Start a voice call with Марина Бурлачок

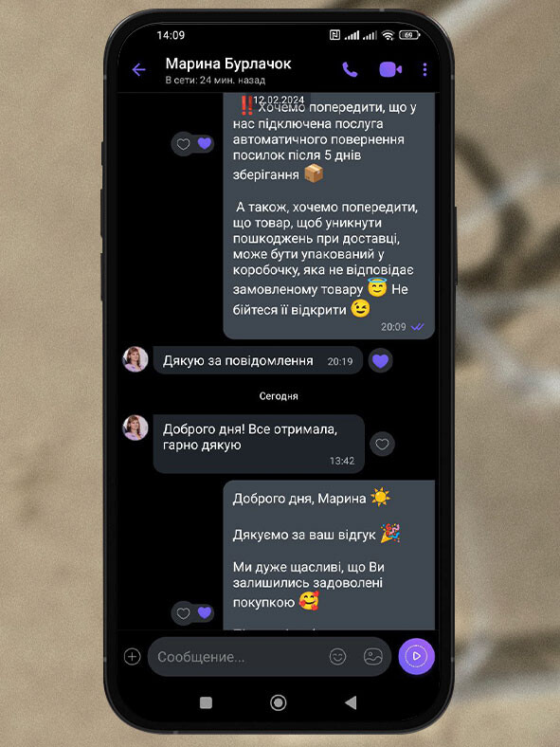coord(350,69)
